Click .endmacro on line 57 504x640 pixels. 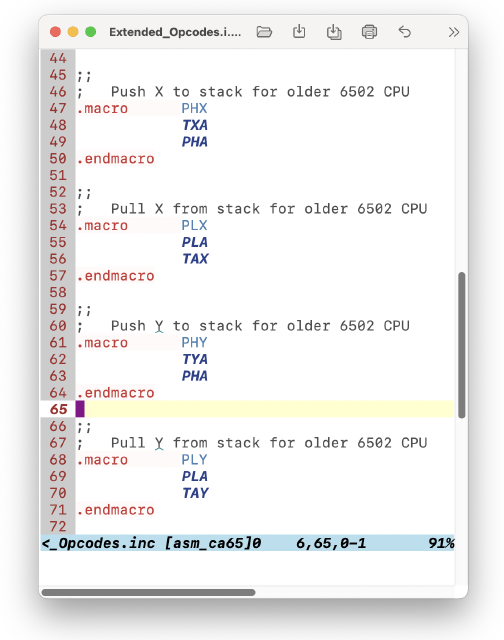(x=115, y=276)
